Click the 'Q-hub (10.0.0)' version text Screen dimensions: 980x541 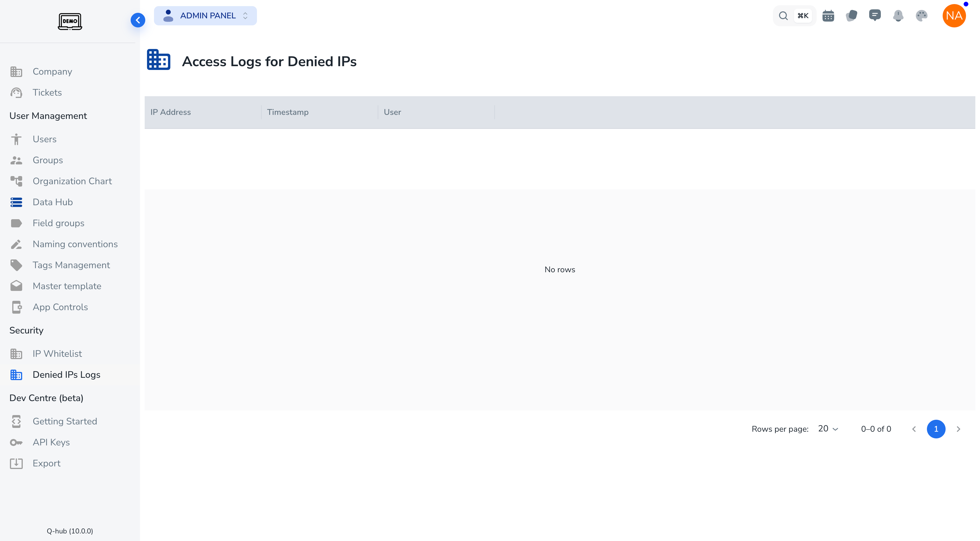(70, 531)
